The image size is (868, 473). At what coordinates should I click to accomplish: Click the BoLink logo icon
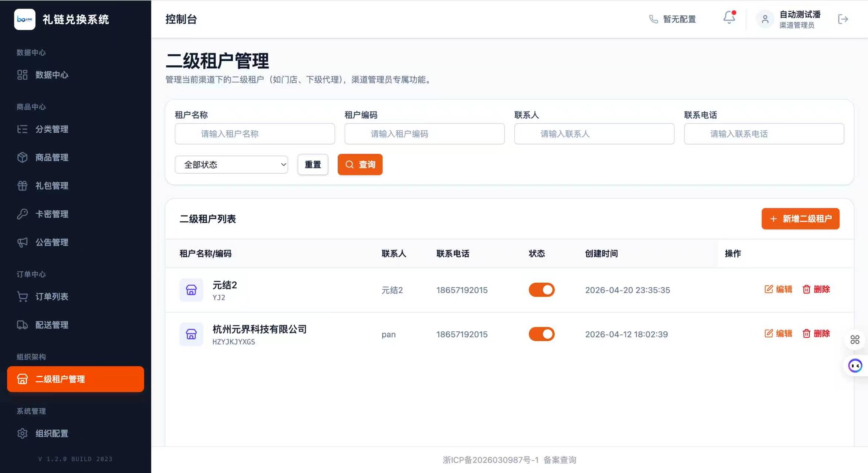pyautogui.click(x=25, y=19)
